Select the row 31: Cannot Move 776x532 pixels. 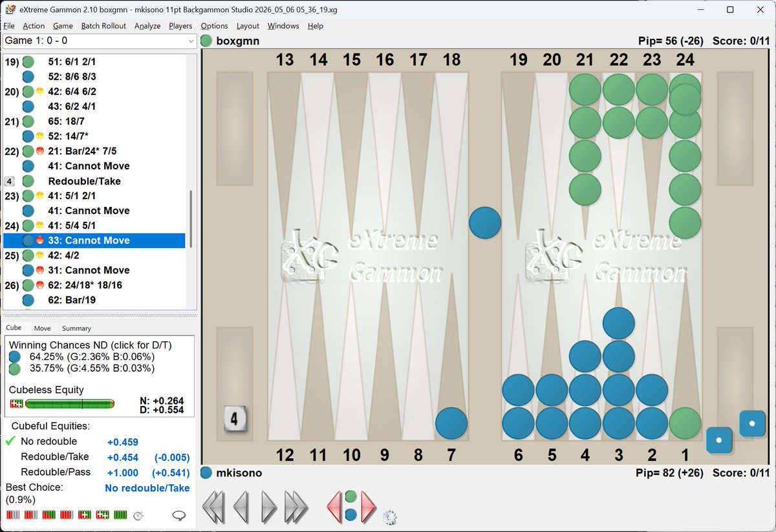[x=94, y=270]
